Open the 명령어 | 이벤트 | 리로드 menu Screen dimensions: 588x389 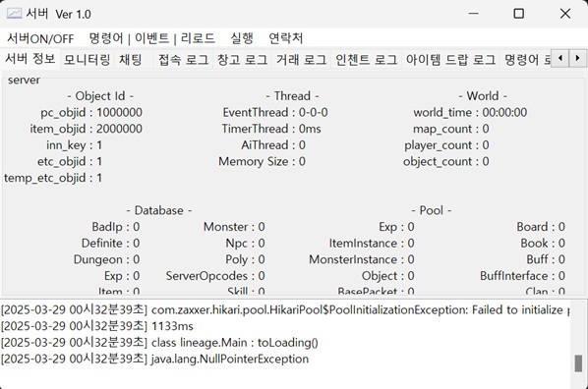click(x=151, y=38)
